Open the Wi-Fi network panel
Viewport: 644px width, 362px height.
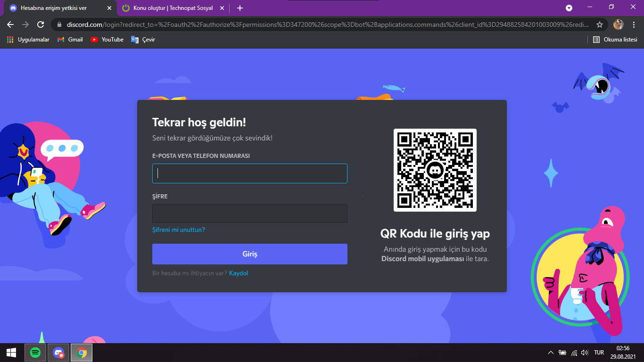click(x=574, y=353)
